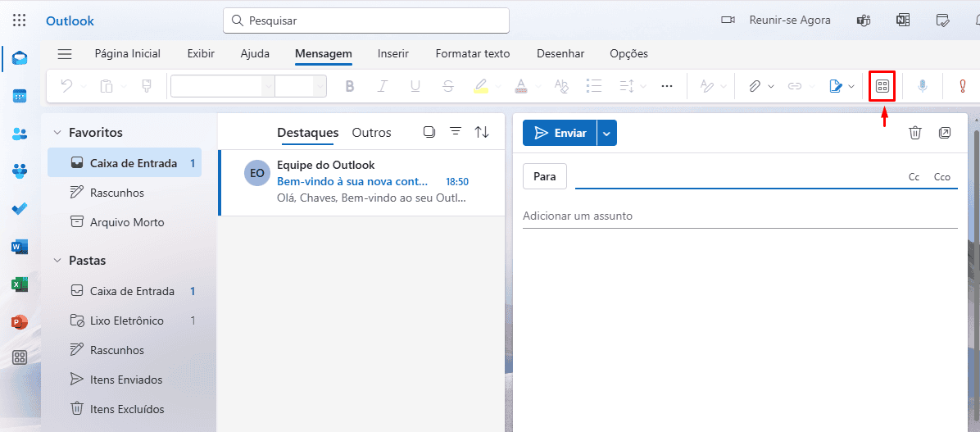980x432 pixels.
Task: Open line spacing options
Action: coord(626,86)
